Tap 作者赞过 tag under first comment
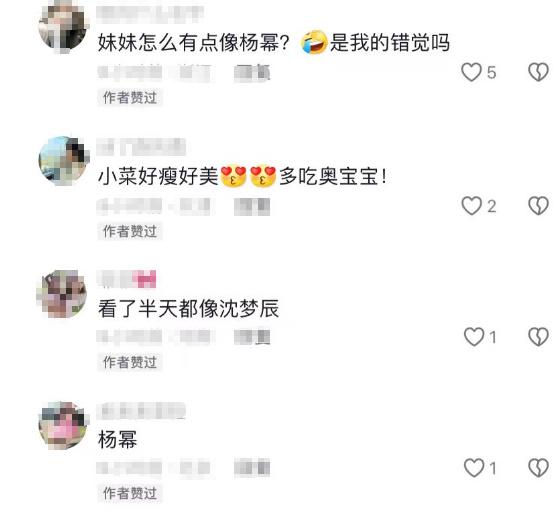Screen dimensions: 555x511 coord(130,98)
